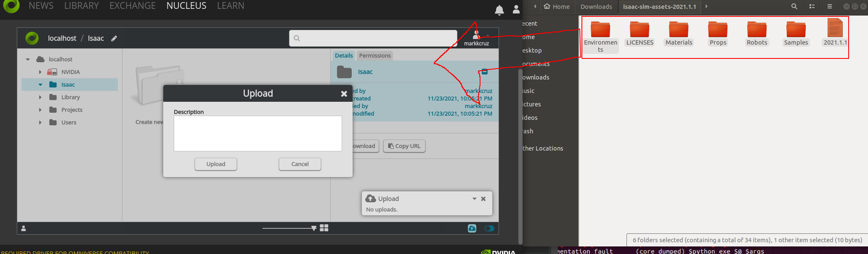Click the Isaac folder icon in Details panel
868x254 pixels.
[344, 72]
